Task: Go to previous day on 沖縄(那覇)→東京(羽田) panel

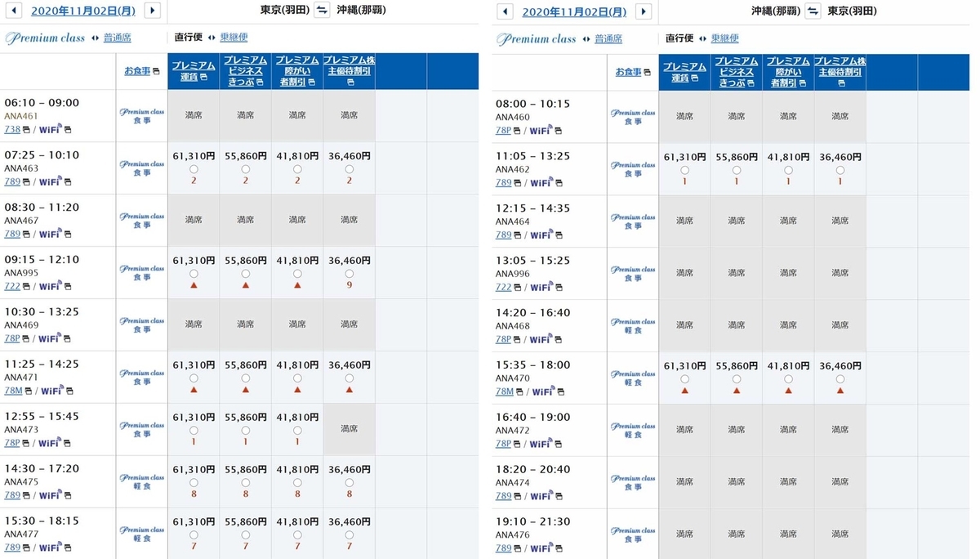Action: [505, 11]
